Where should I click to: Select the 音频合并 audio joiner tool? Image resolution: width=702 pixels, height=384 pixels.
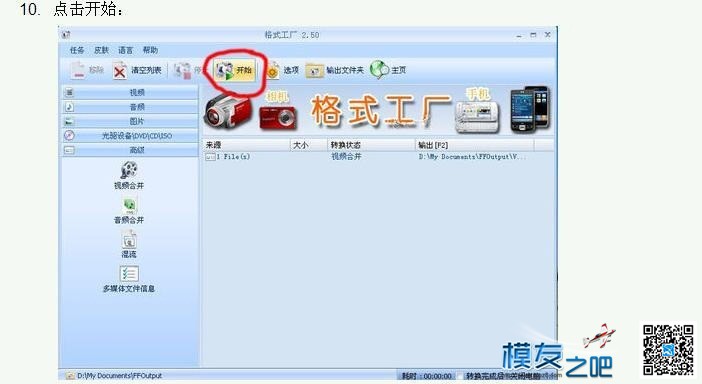[x=129, y=210]
